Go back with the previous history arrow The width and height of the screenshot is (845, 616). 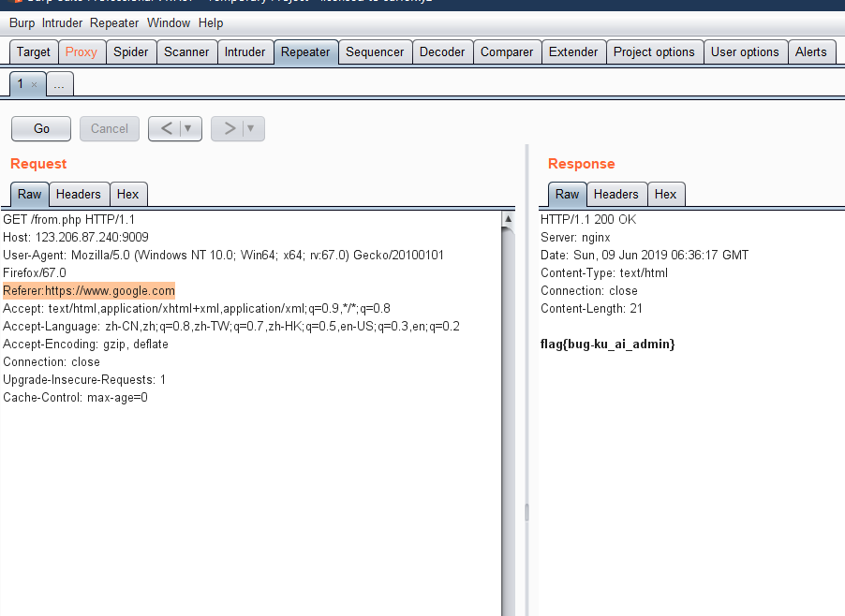click(166, 128)
